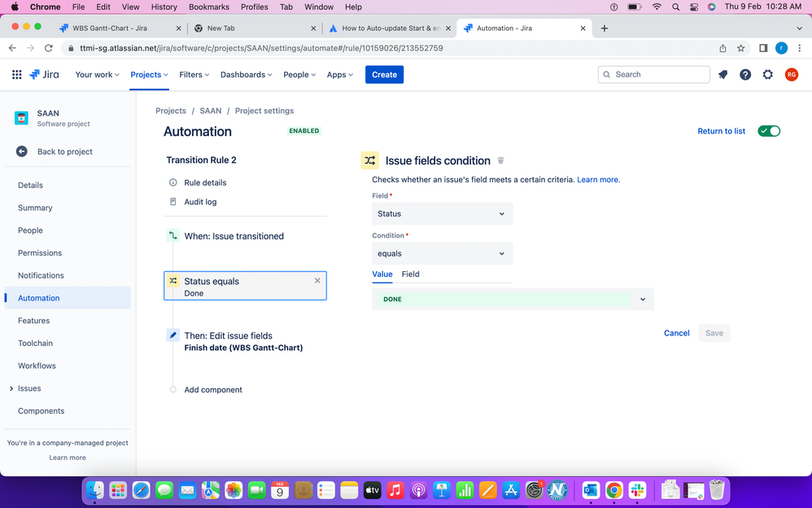The image size is (812, 508).
Task: Open the Permissions settings page
Action: tap(40, 253)
